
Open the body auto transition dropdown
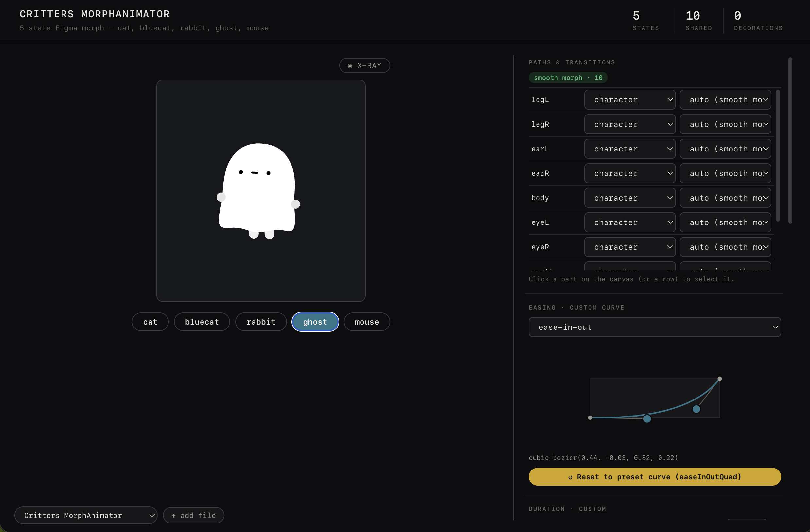pos(725,198)
